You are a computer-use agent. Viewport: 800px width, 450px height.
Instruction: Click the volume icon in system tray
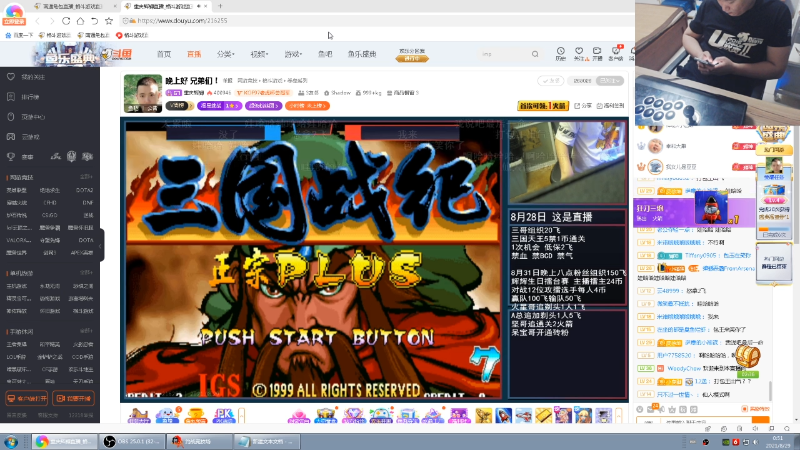click(x=756, y=442)
